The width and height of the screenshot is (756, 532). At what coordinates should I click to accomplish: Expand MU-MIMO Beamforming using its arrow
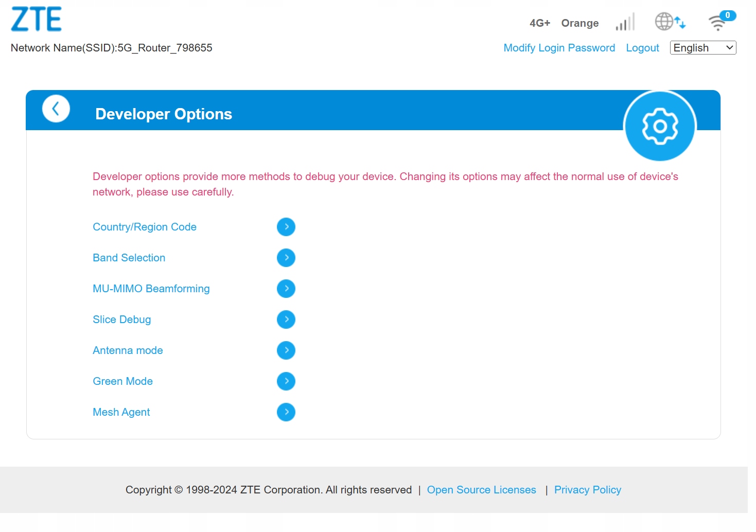(x=286, y=289)
